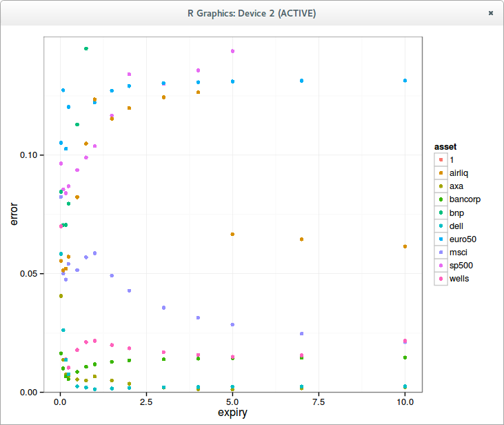Click the magenta sp500 legend swatch
Image resolution: width=504 pixels, height=425 pixels.
441,266
